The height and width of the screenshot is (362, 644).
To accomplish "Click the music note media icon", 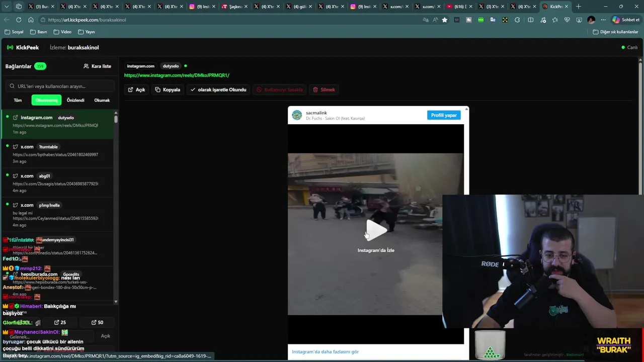I will (x=543, y=20).
